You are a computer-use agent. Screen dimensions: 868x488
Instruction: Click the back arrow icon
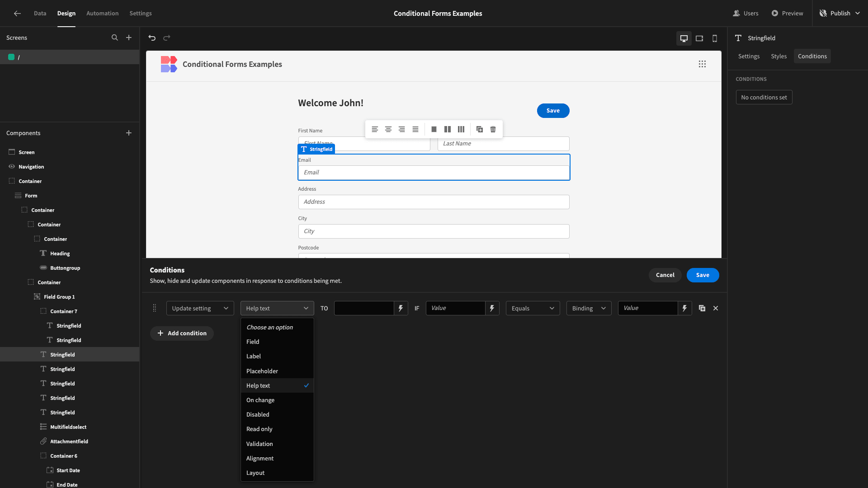17,14
